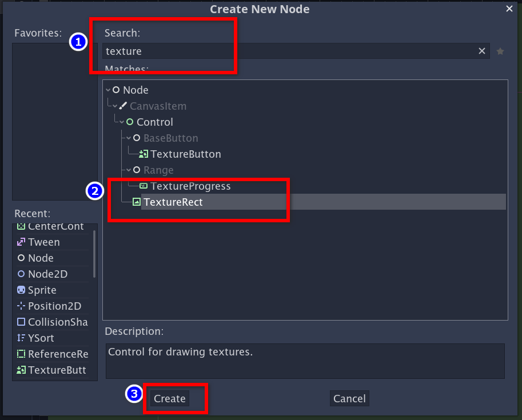The width and height of the screenshot is (522, 420).
Task: Select TextureButton in the Matches tree
Action: [186, 154]
